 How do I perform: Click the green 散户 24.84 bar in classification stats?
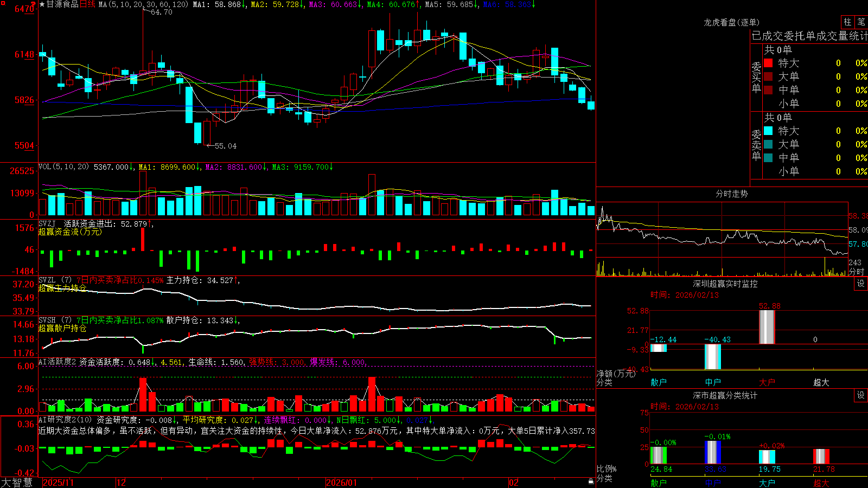659,455
